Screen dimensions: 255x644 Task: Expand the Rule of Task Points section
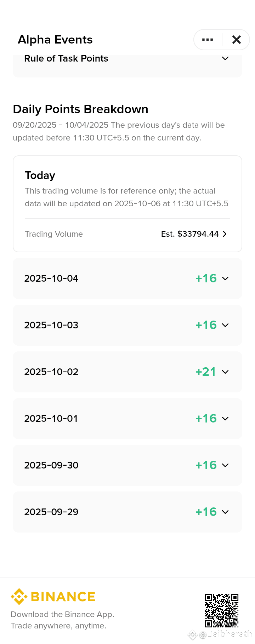127,64
